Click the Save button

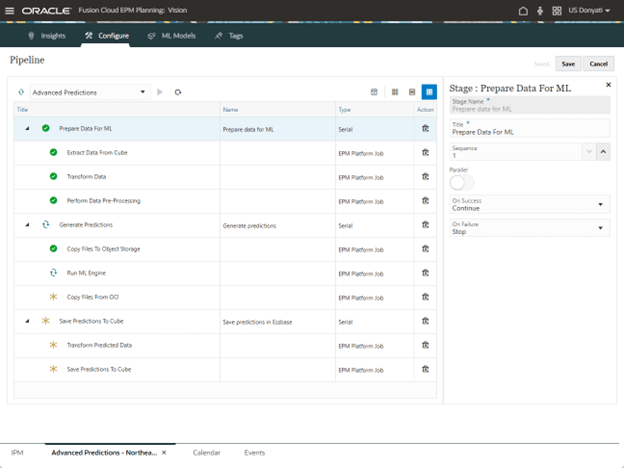[568, 63]
